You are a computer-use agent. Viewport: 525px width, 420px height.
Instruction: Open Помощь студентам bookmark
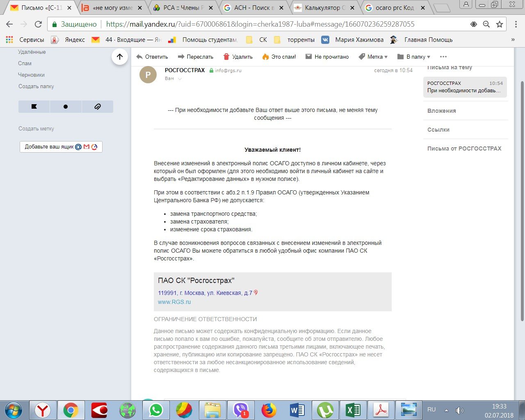point(203,40)
